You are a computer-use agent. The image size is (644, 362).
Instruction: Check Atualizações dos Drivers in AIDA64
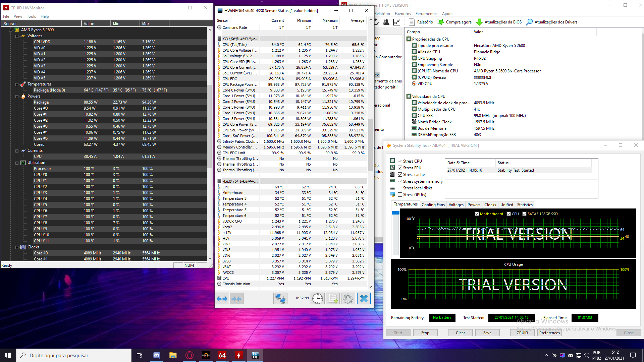[x=552, y=22]
